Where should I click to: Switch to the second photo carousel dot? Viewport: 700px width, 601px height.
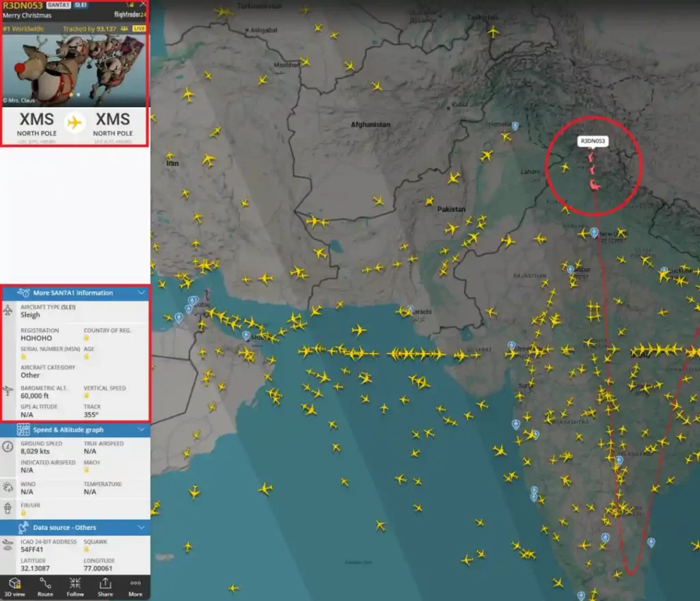[79, 94]
